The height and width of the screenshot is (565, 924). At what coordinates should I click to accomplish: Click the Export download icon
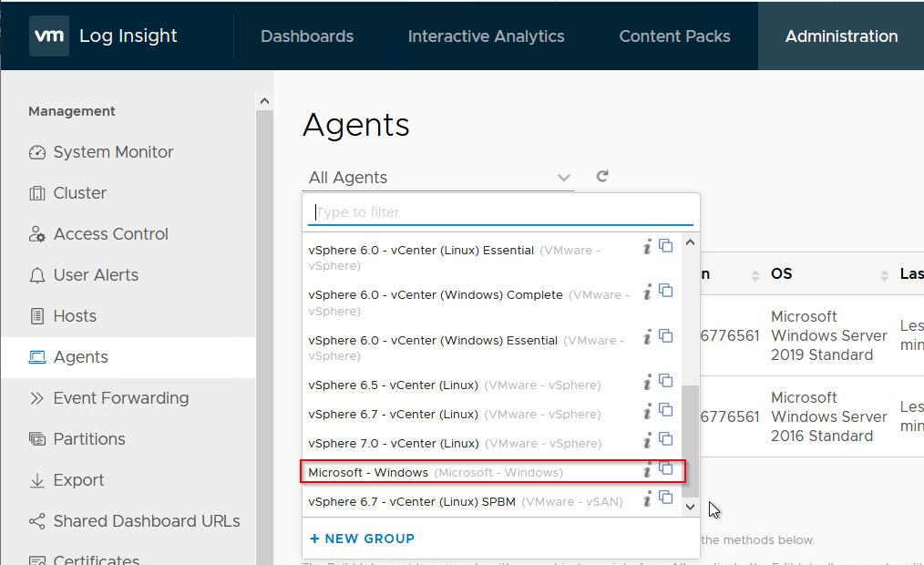36,480
